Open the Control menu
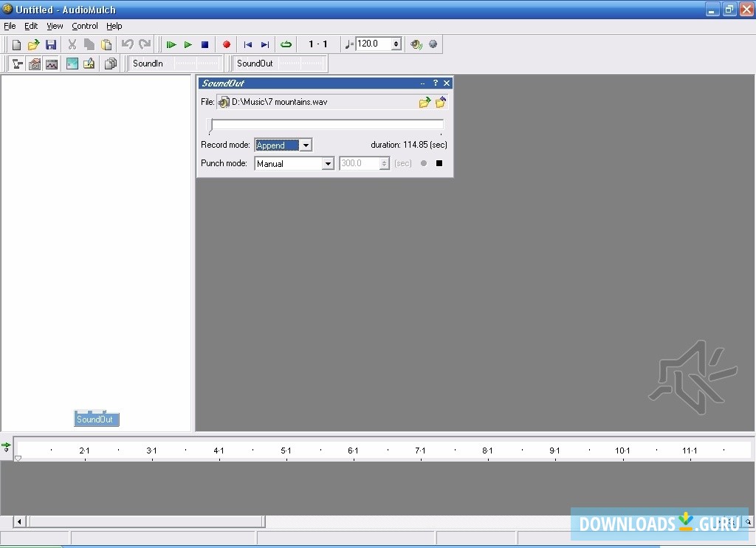The image size is (756, 548). 85,26
